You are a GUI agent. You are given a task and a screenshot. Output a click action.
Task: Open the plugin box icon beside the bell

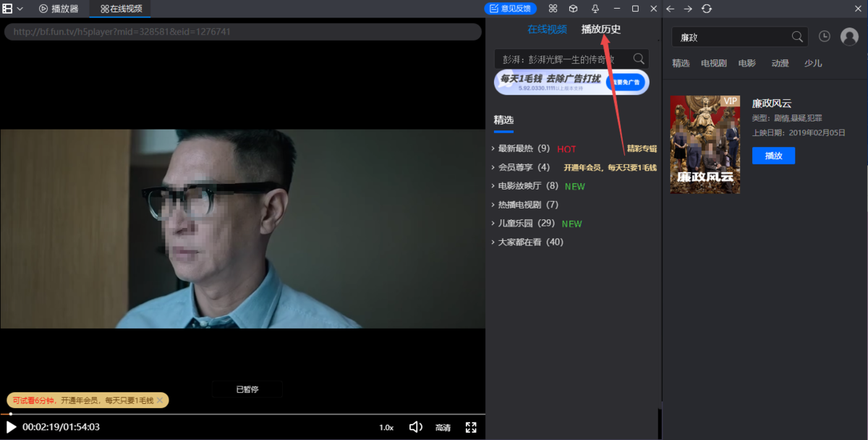(x=573, y=9)
